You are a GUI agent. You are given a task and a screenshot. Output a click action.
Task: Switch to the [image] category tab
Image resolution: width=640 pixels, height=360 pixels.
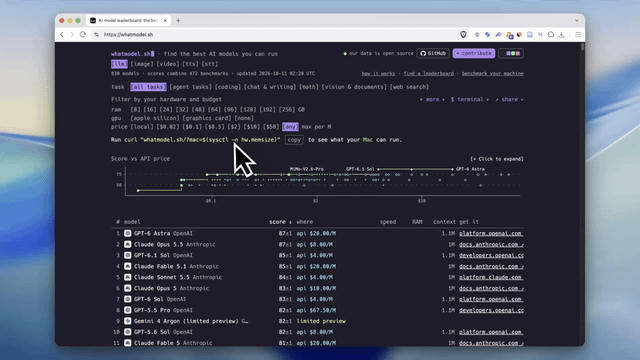coord(142,64)
